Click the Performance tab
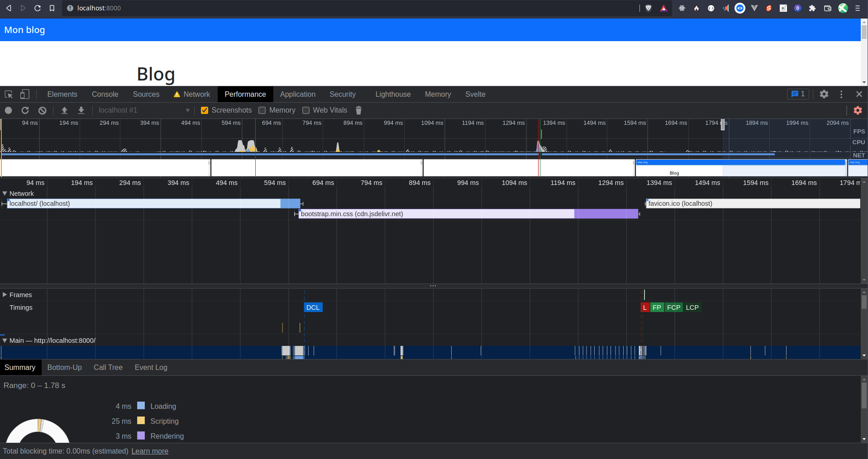The width and height of the screenshot is (868, 459). click(245, 94)
